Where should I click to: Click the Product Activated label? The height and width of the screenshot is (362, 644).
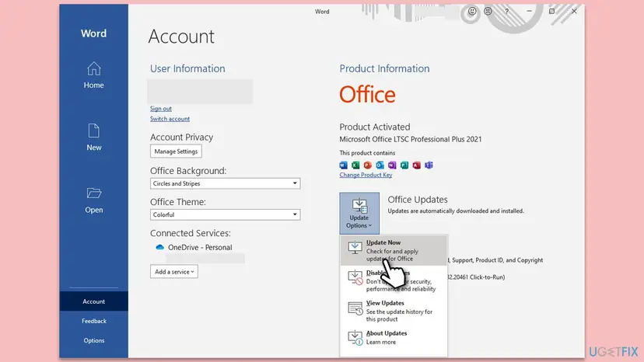click(x=375, y=127)
